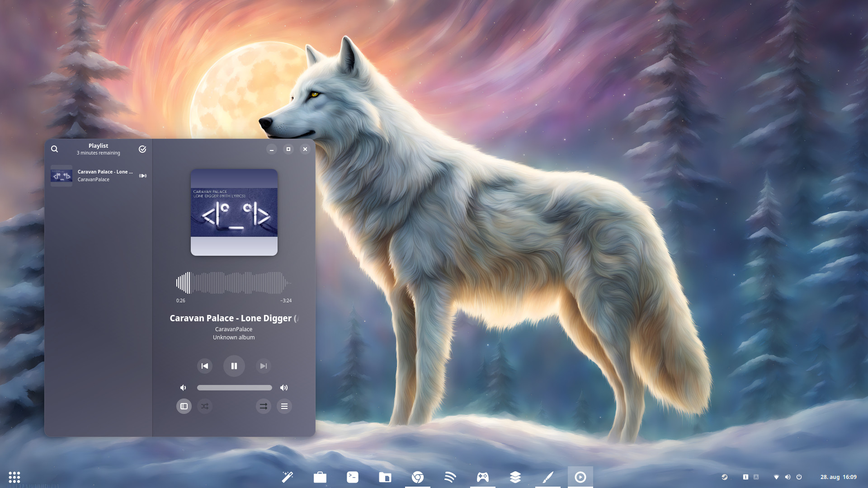Open playlist search
The image size is (868, 488).
54,149
